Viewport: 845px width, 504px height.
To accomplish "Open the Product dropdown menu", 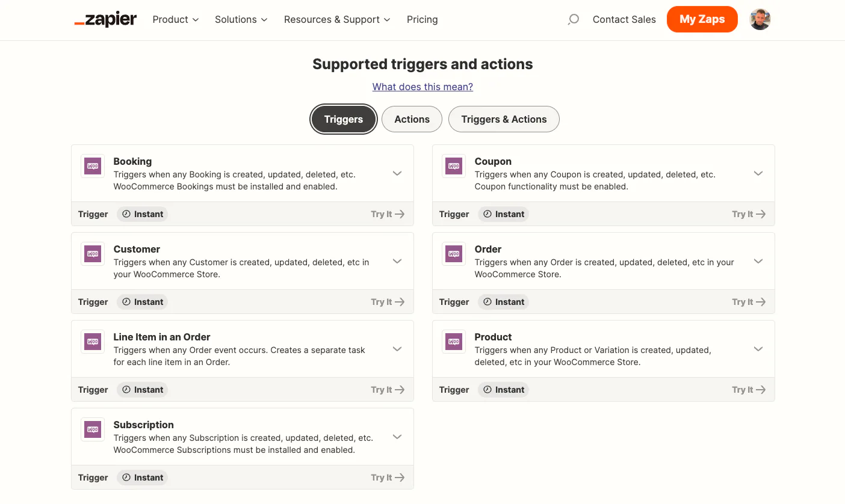I will pos(176,19).
